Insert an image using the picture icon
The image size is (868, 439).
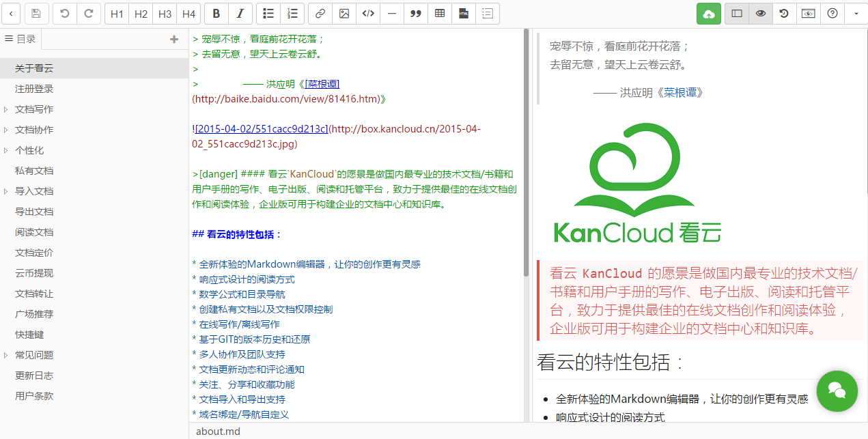click(x=344, y=14)
